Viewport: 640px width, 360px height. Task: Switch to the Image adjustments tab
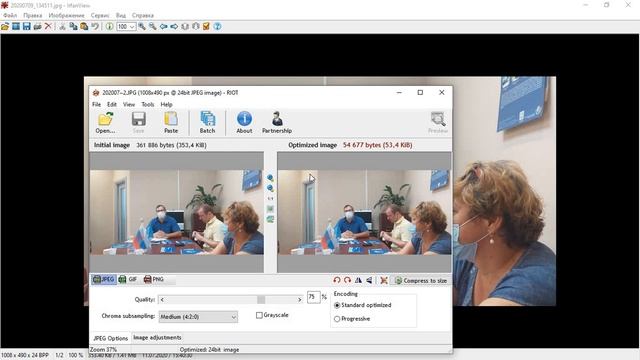pyautogui.click(x=157, y=338)
